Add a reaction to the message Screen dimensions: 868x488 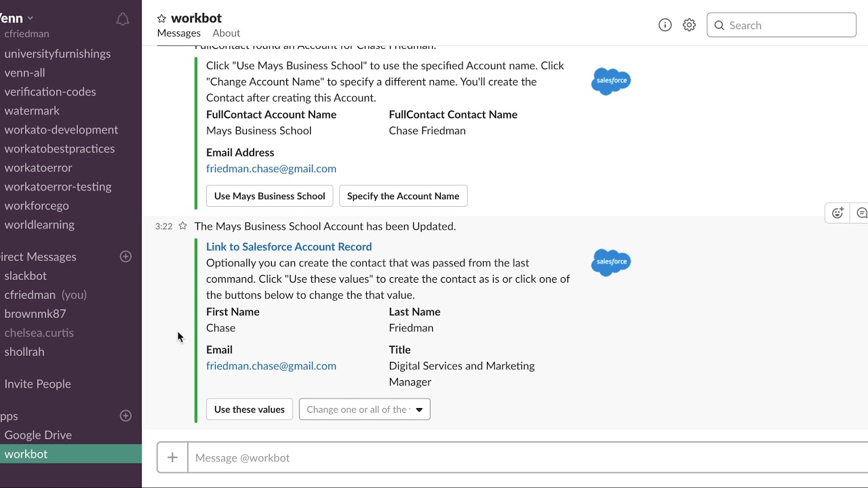[837, 213]
